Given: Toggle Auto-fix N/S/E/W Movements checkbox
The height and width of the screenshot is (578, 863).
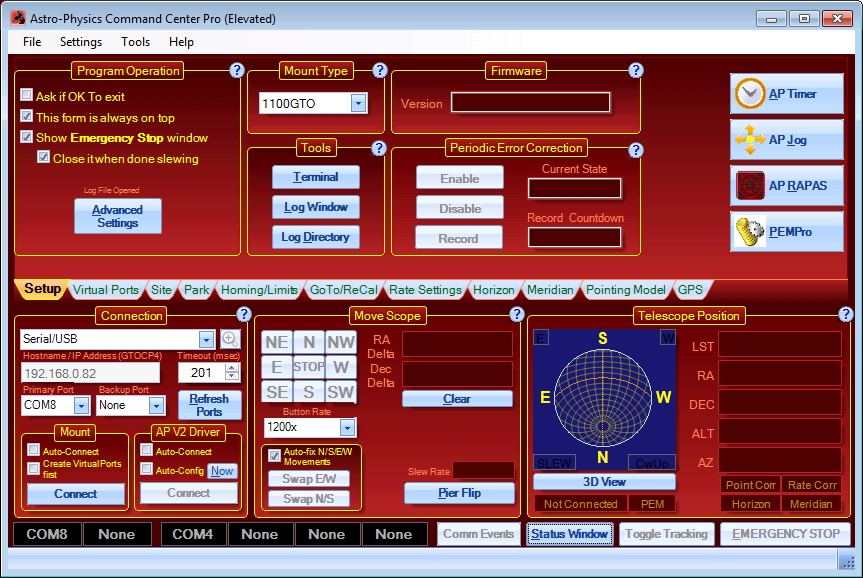Looking at the screenshot, I should pos(274,455).
